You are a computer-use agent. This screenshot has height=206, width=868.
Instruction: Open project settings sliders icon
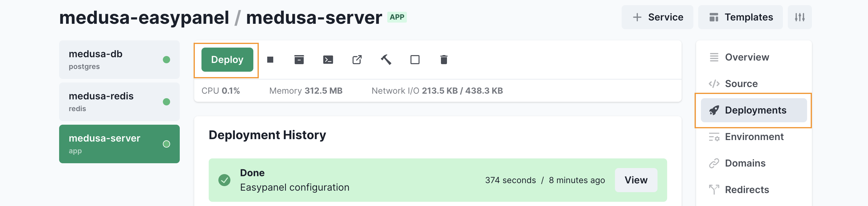(799, 17)
